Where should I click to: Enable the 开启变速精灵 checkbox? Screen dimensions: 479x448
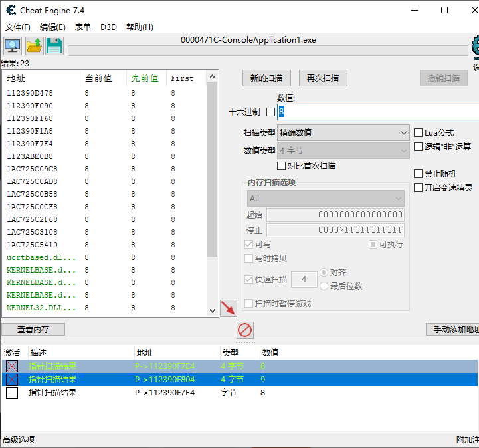(418, 187)
